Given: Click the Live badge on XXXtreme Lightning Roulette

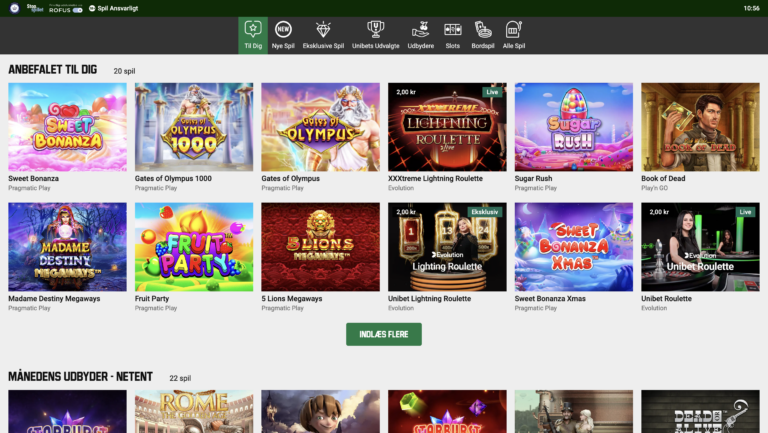Looking at the screenshot, I should tap(492, 92).
